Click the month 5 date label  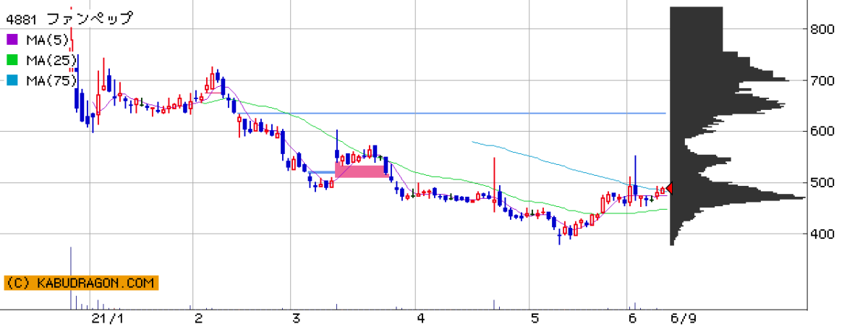point(534,318)
